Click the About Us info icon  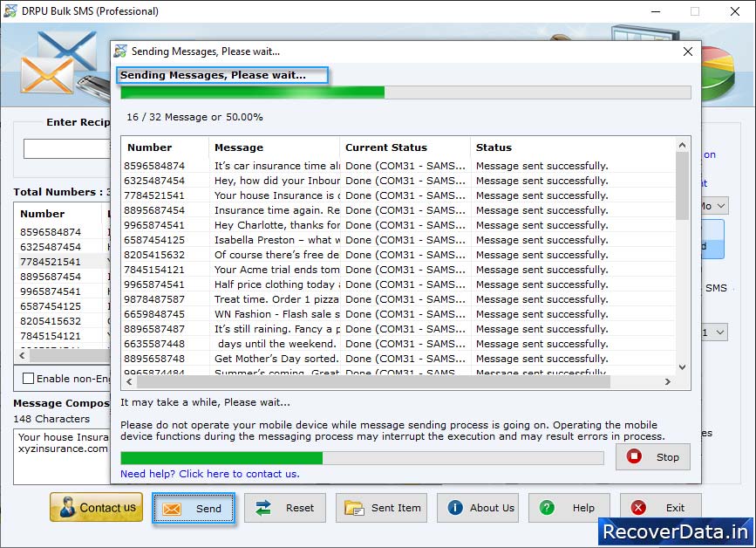455,508
